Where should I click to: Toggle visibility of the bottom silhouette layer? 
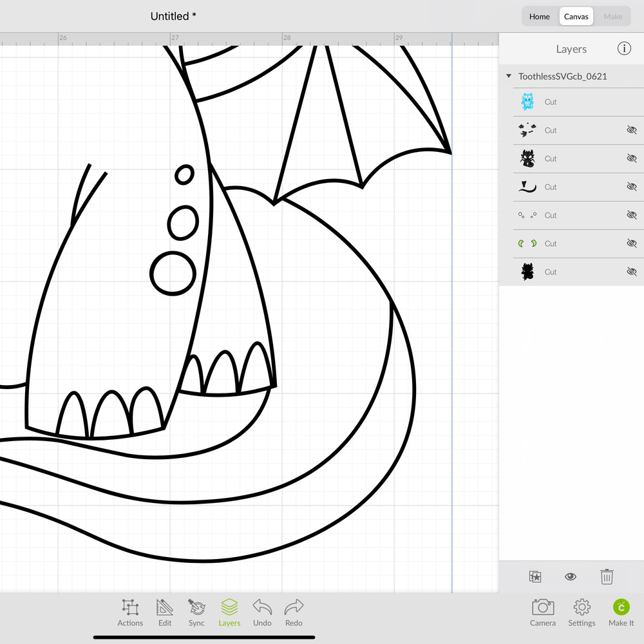(631, 272)
